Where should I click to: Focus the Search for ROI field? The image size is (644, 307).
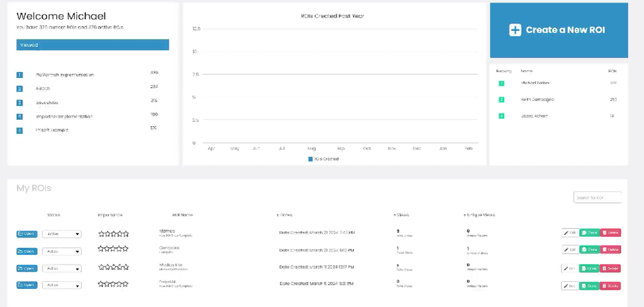click(x=597, y=198)
